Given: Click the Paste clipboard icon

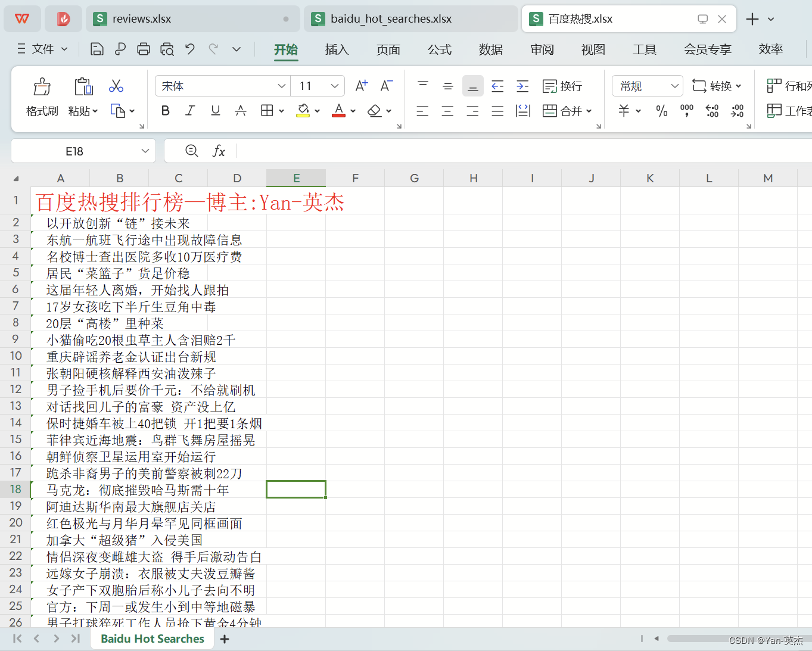Looking at the screenshot, I should pos(83,87).
